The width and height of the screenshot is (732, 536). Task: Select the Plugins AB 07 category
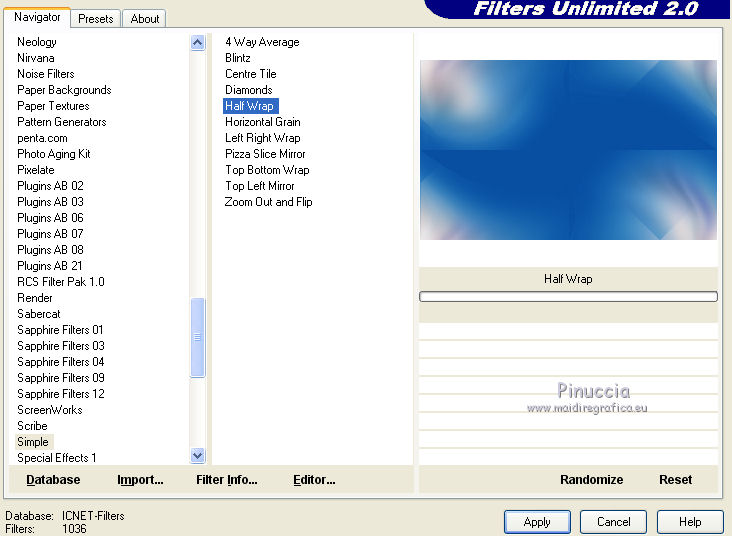coord(50,234)
